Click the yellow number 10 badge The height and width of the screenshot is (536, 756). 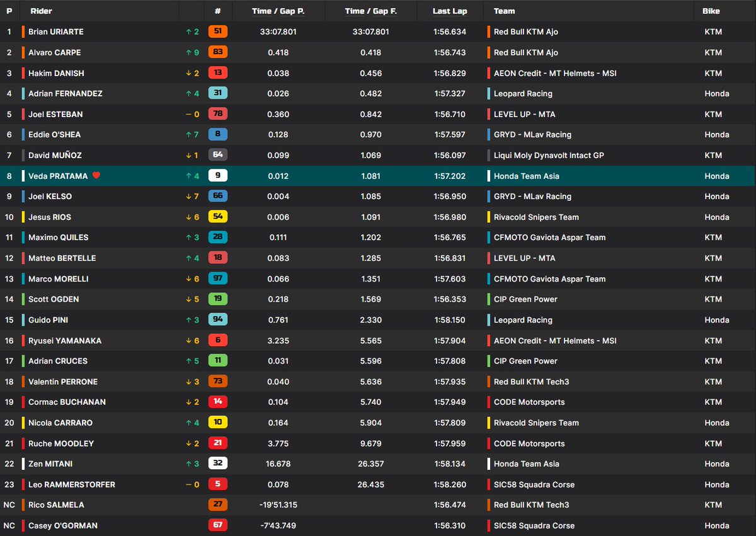tap(217, 423)
